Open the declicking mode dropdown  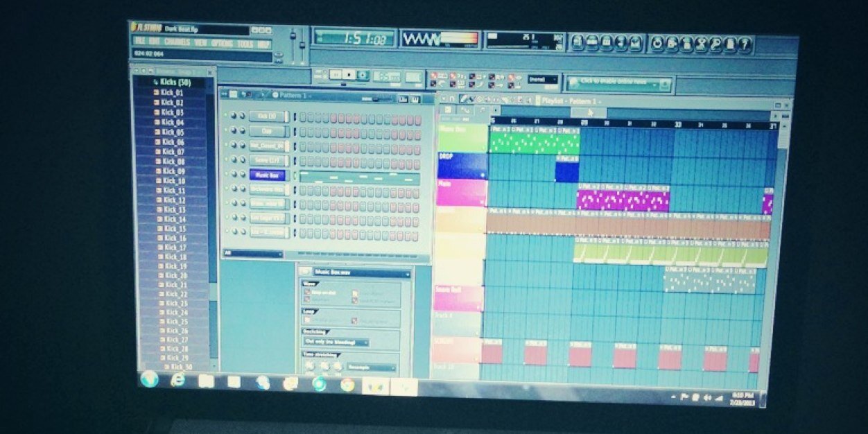pos(336,342)
